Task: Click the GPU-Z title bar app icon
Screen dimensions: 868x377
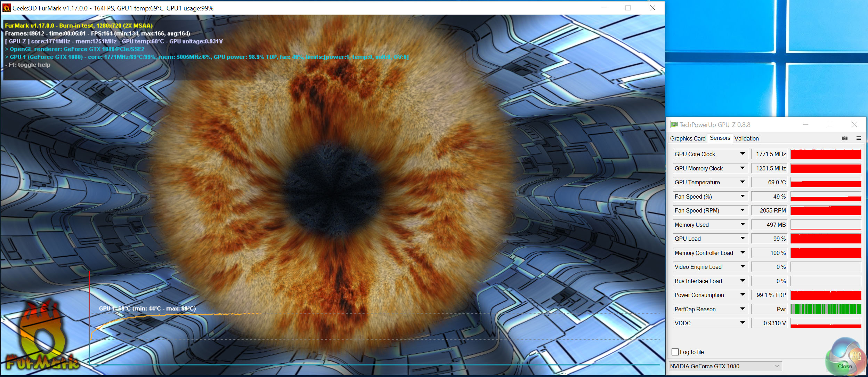Action: coord(674,125)
